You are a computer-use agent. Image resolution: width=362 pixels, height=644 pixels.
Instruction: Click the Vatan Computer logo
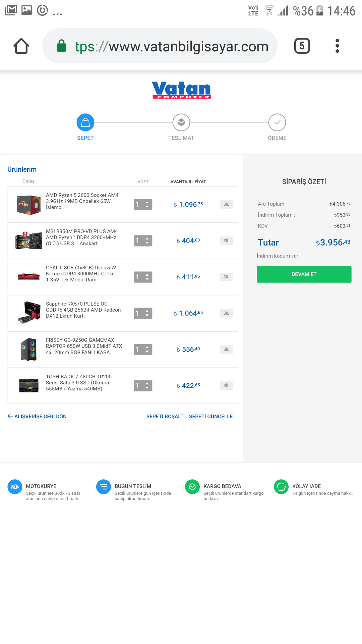point(181,90)
